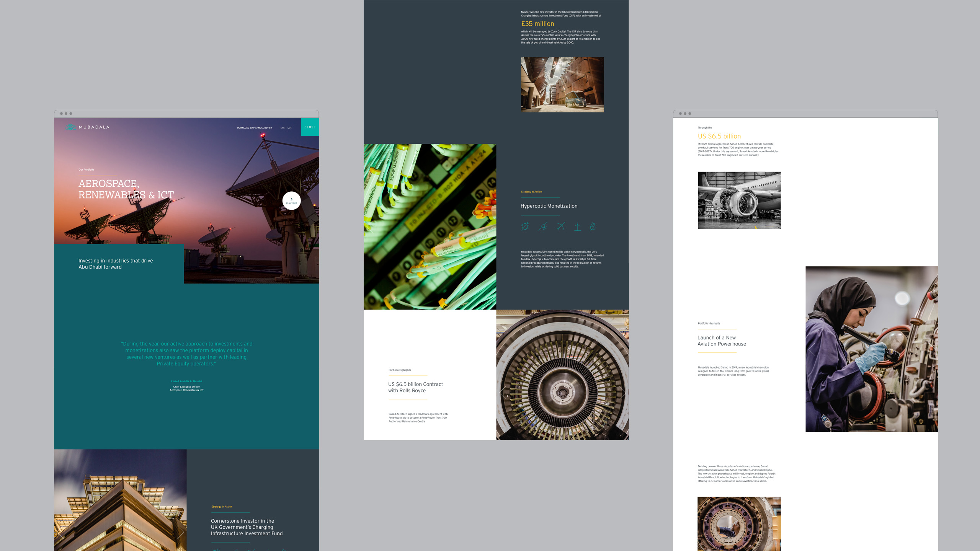Click the Mubadala logo in the header
This screenshot has height=551, width=980.
click(x=87, y=127)
